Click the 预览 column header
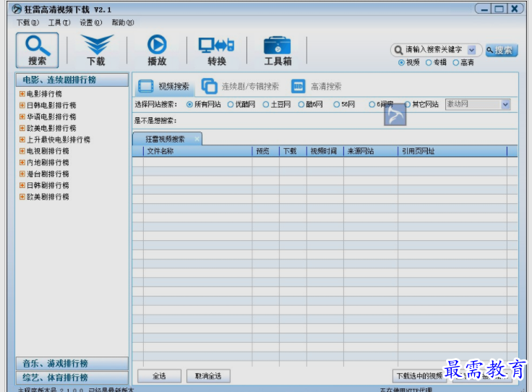Viewport: 532px width, 392px height. point(266,151)
